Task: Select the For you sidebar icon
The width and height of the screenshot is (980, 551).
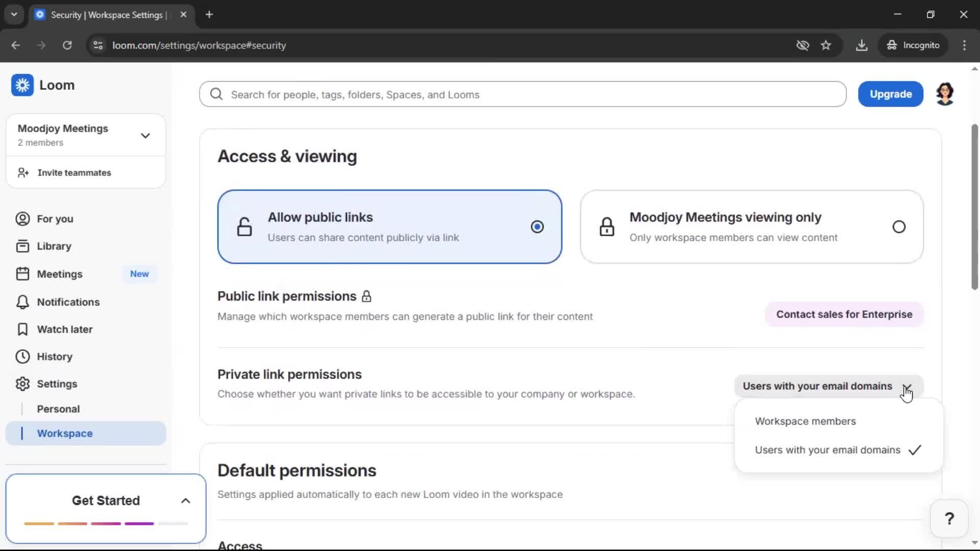Action: point(22,219)
